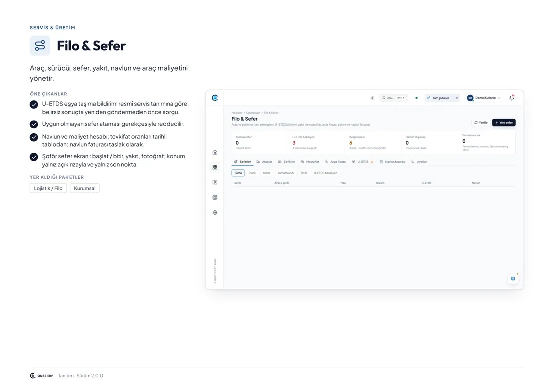Open the Masraflar tab
The image size is (554, 392).
pos(310,162)
